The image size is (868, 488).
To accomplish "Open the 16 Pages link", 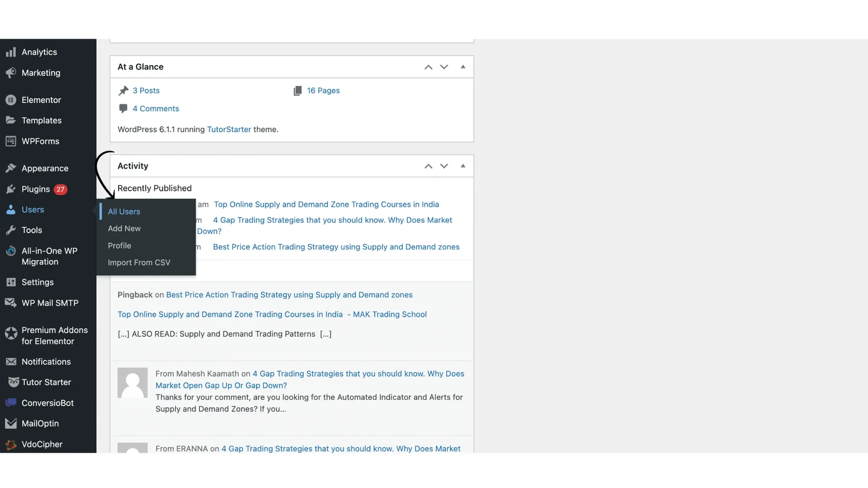I will point(323,91).
